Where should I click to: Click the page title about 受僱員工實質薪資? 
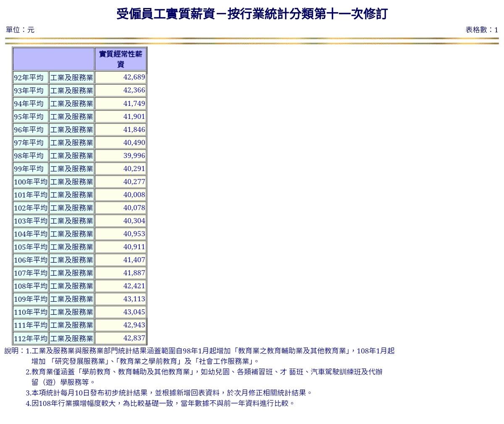[x=252, y=14]
